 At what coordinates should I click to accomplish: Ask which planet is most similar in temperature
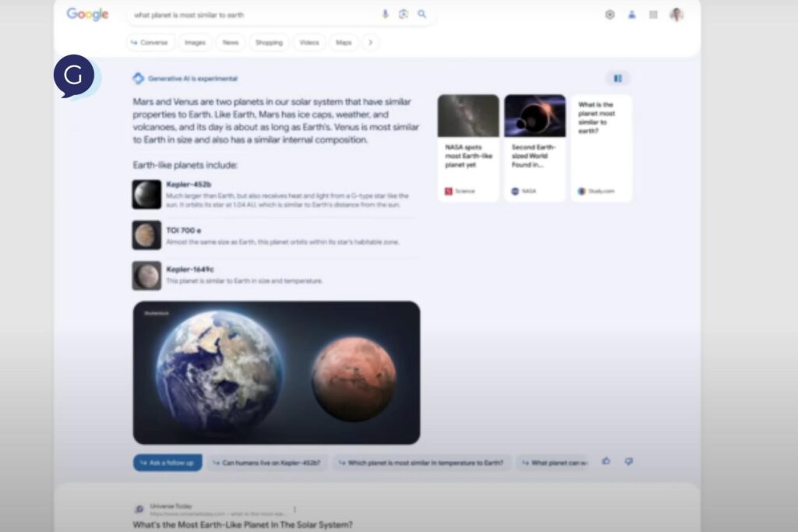pyautogui.click(x=422, y=463)
